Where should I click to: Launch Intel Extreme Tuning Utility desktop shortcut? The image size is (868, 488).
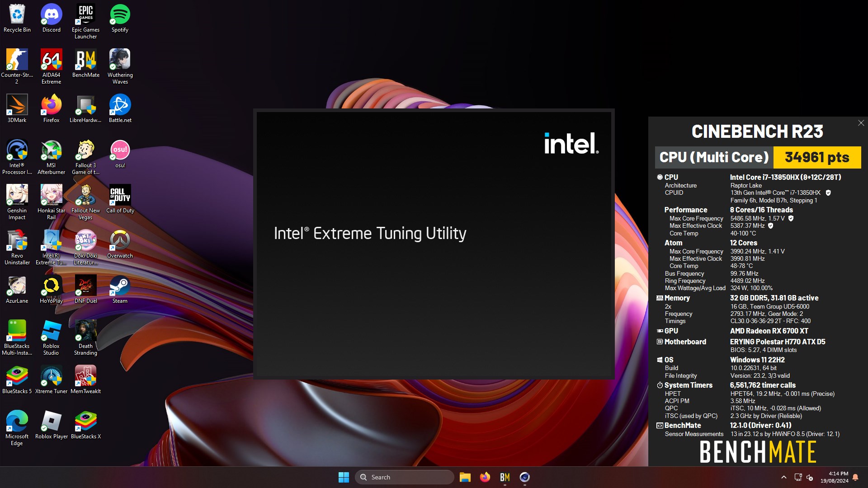[52, 248]
